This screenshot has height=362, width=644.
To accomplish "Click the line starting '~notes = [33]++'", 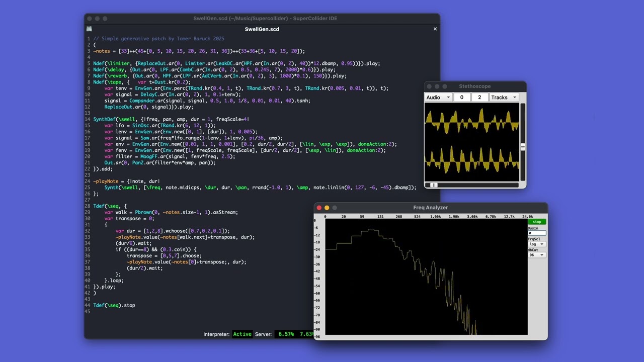I will 199,51.
